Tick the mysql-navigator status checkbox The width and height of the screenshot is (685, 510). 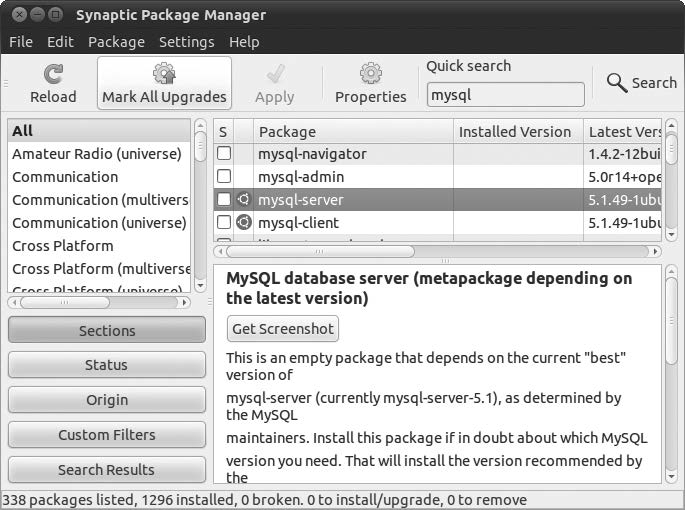224,153
